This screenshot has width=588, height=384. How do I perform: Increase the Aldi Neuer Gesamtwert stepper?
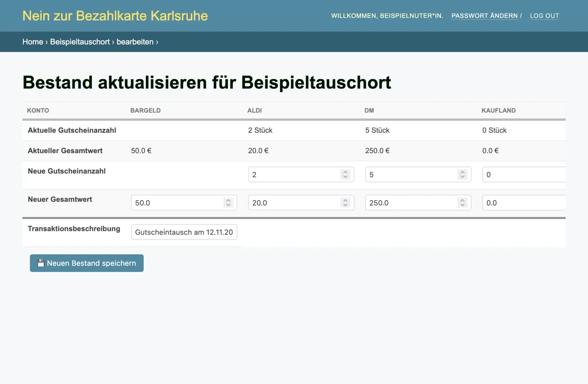click(x=345, y=200)
